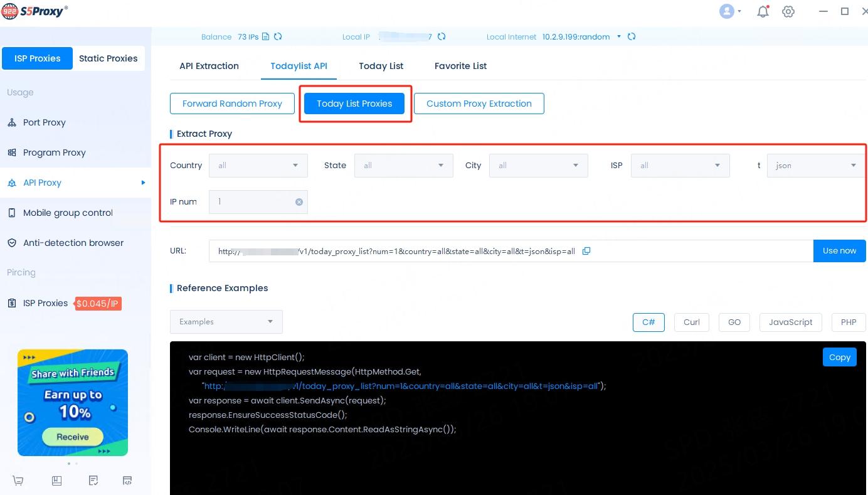Expand the Country dropdown

[257, 165]
